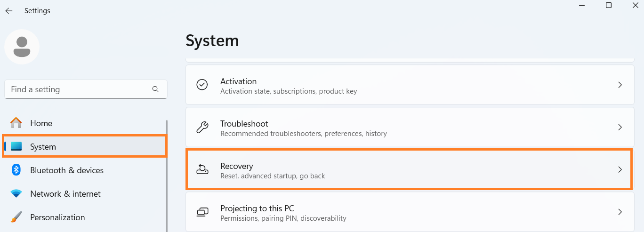The width and height of the screenshot is (644, 232).
Task: Open Recovery using its chevron arrow
Action: pyautogui.click(x=620, y=169)
